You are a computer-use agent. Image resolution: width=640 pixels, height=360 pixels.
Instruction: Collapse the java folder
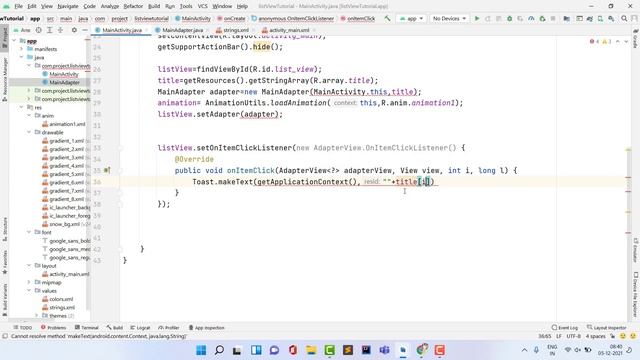22,57
